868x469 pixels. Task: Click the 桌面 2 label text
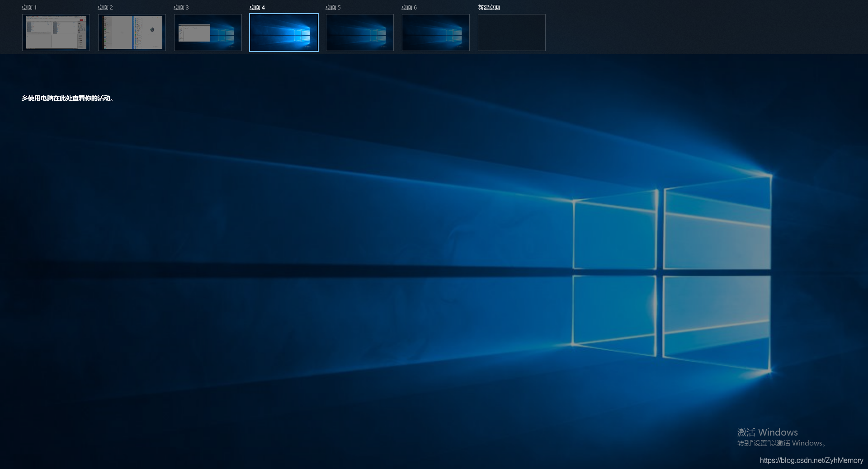click(105, 8)
